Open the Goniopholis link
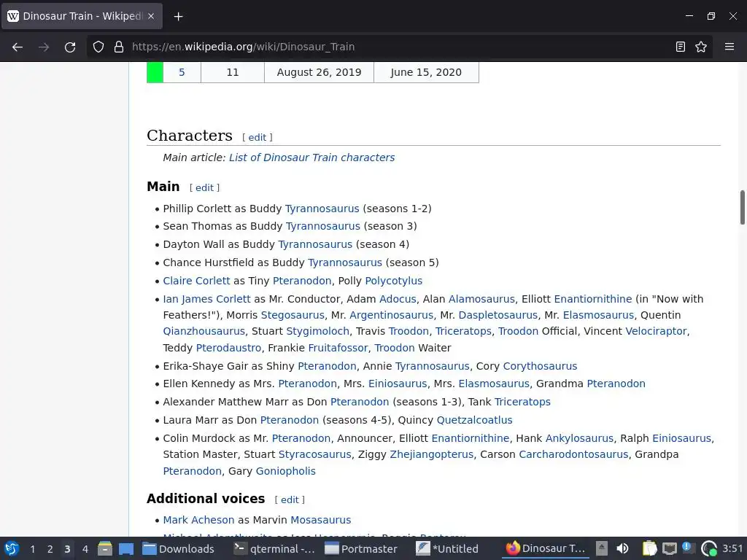 click(286, 471)
